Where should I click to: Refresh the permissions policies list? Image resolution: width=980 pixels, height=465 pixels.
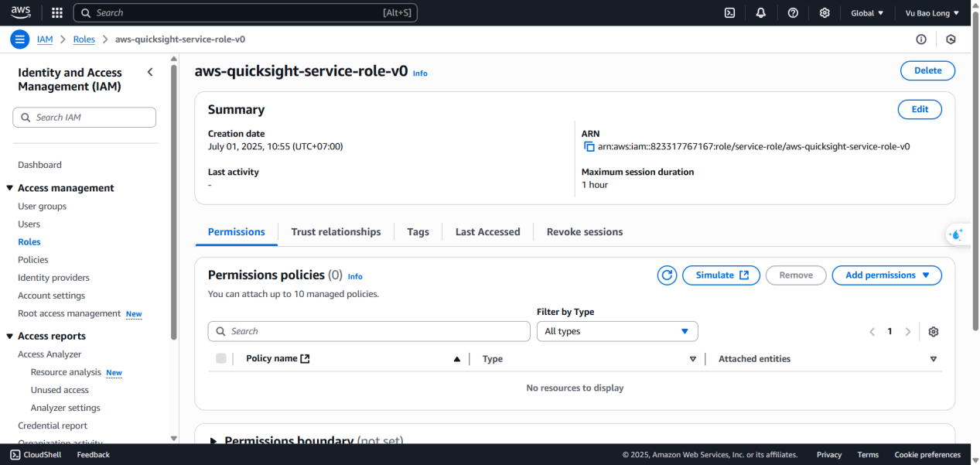click(667, 275)
